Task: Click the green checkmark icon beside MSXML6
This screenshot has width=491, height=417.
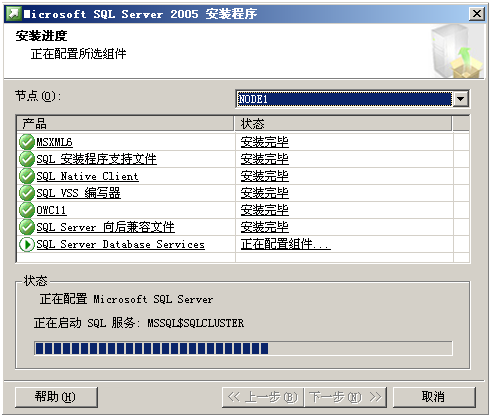Action: (27, 142)
